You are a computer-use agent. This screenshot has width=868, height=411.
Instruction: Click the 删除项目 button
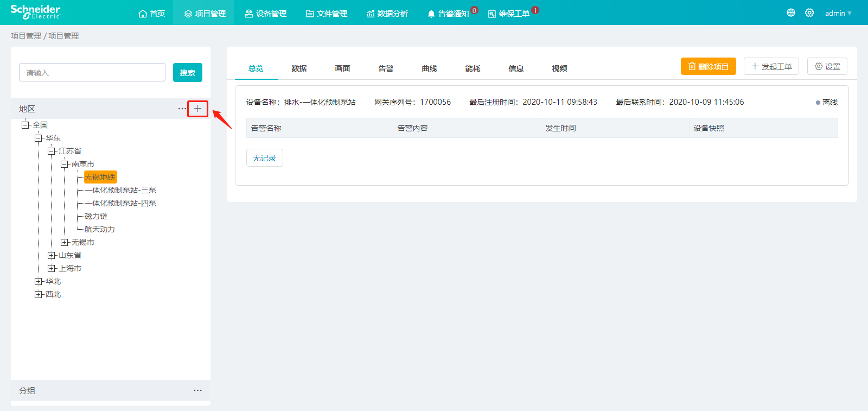(x=709, y=66)
